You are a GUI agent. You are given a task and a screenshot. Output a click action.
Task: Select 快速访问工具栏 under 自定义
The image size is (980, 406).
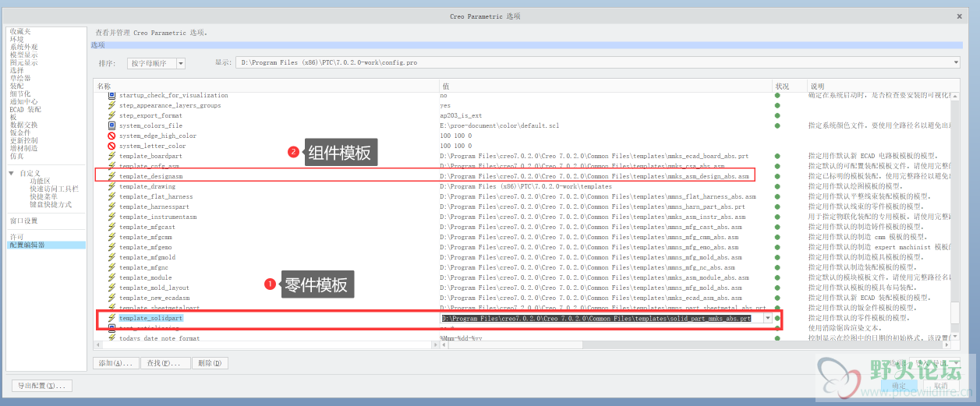coord(55,189)
